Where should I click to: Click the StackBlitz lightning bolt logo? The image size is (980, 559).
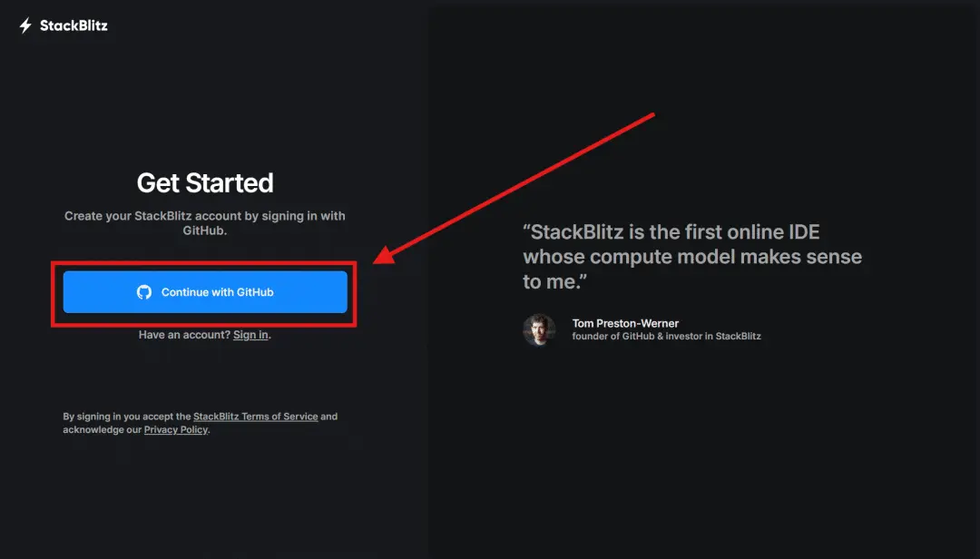(25, 25)
